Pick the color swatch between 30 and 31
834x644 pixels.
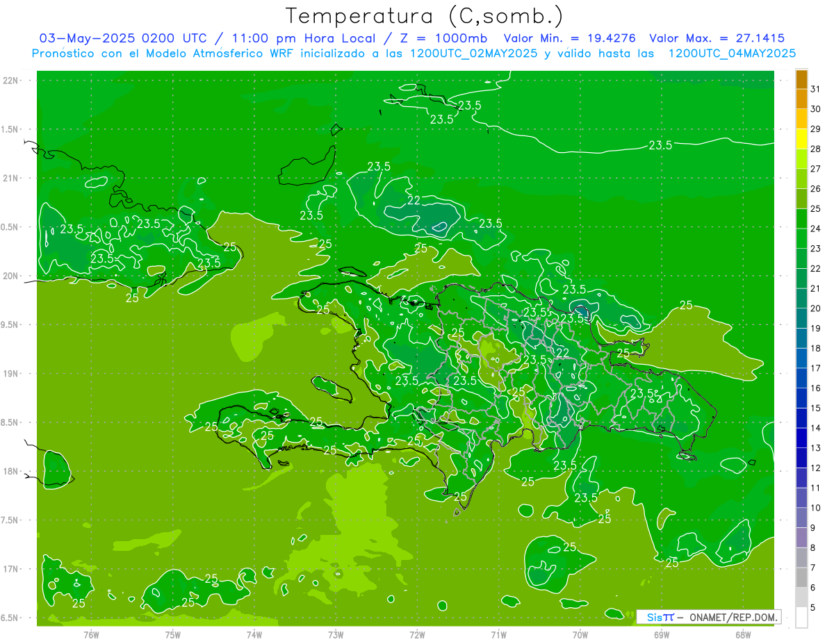(801, 99)
